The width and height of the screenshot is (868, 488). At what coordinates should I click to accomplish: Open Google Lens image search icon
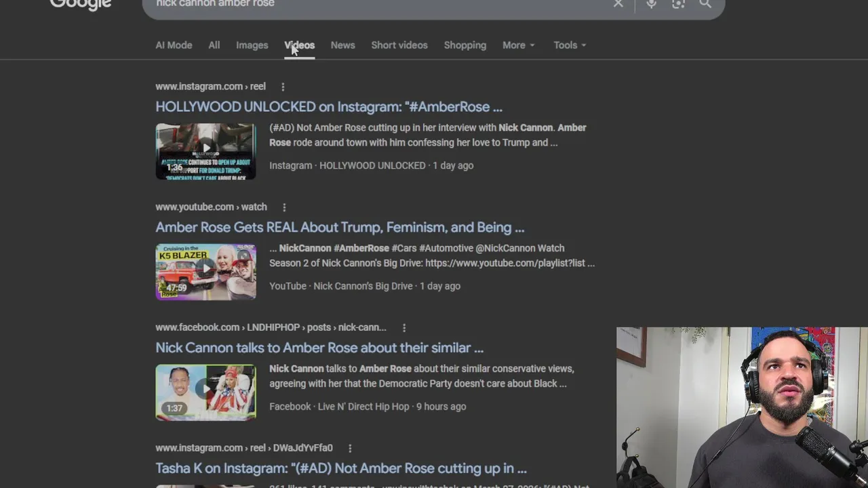click(678, 3)
